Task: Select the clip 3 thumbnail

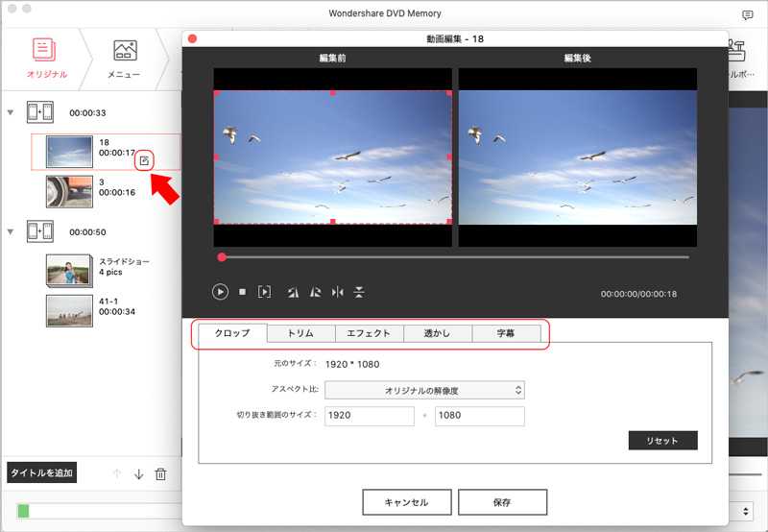Action: click(69, 191)
